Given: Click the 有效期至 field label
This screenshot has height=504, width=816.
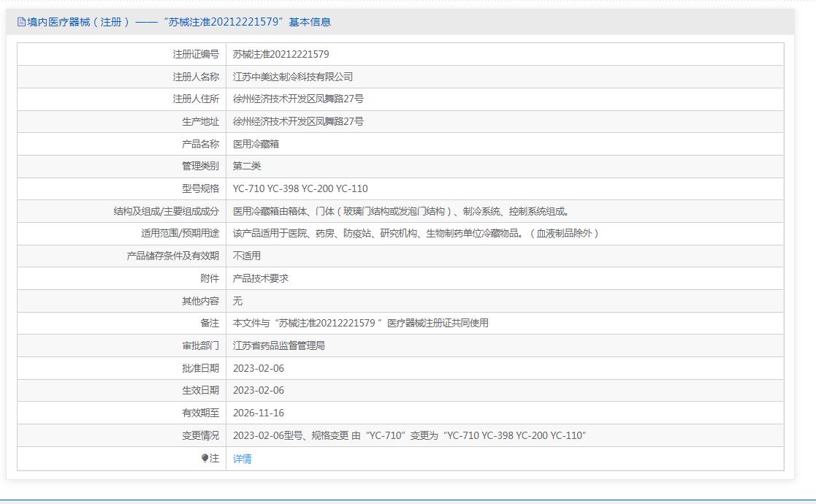Looking at the screenshot, I should (x=200, y=413).
